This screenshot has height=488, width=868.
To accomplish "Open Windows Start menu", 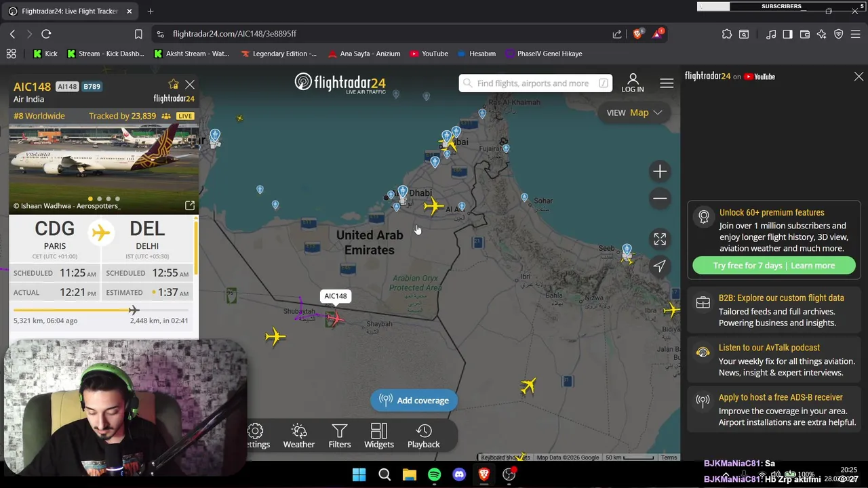I will [359, 475].
